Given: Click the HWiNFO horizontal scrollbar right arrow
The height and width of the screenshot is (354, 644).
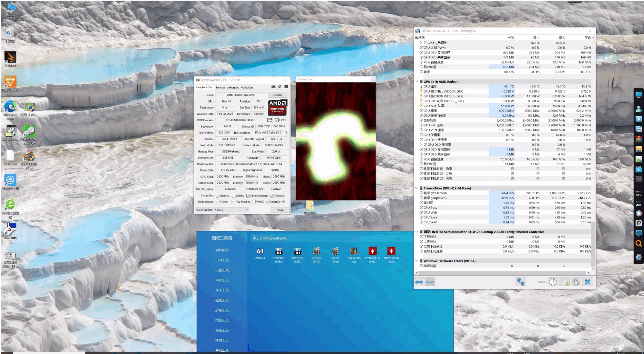Looking at the screenshot, I should [x=589, y=273].
